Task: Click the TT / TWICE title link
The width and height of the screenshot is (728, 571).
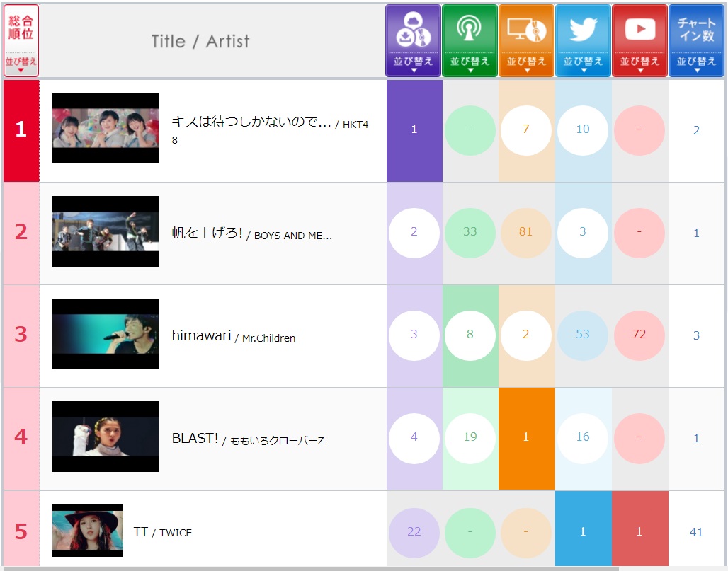Action: (162, 531)
